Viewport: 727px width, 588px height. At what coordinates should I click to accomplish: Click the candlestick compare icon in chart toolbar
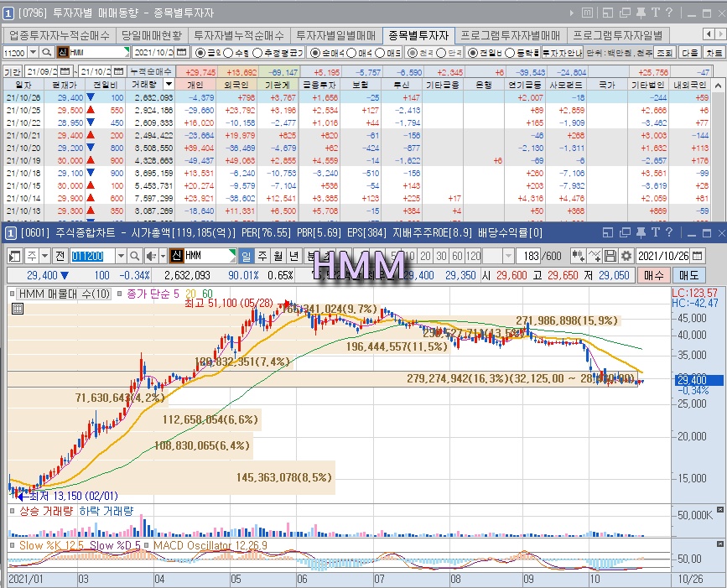[579, 256]
